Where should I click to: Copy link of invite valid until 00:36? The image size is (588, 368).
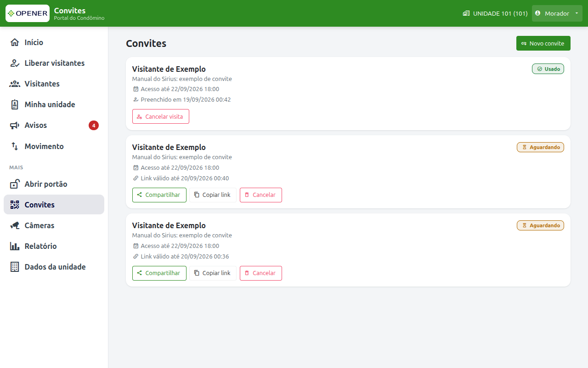213,273
